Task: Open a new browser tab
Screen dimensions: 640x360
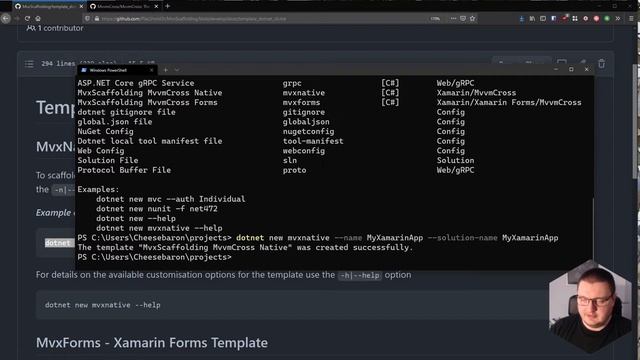Action: [x=168, y=6]
